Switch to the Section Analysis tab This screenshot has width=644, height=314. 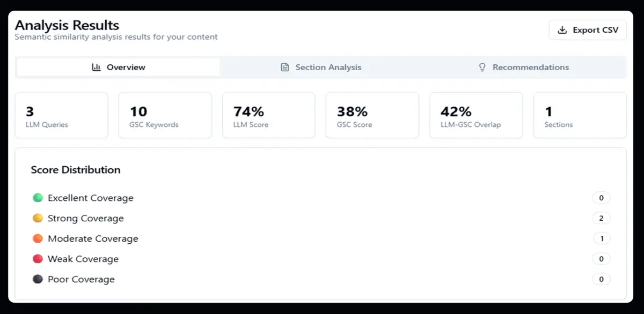pos(322,67)
